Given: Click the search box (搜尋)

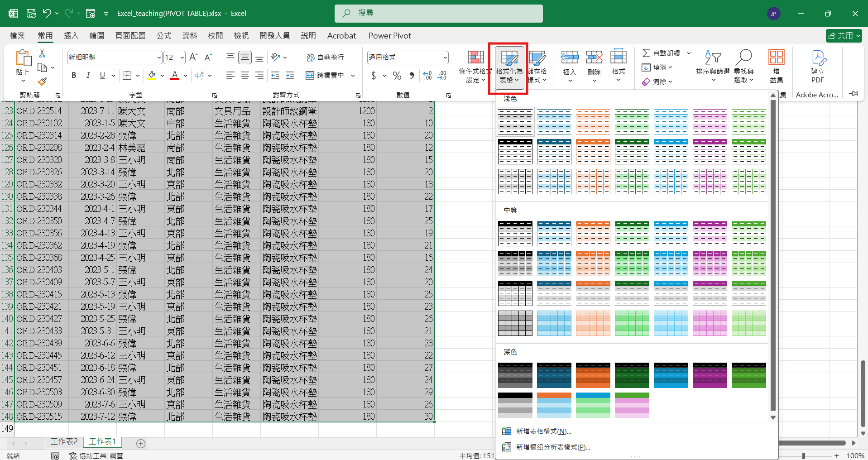Looking at the screenshot, I should [438, 14].
